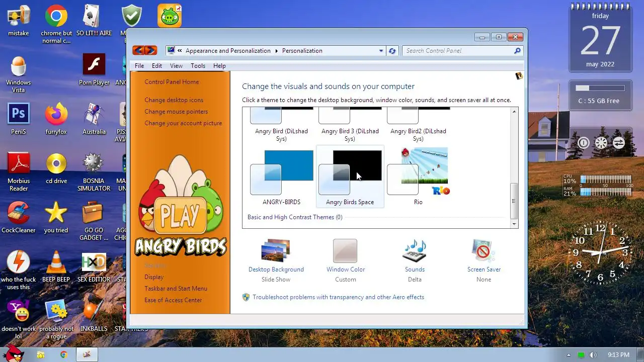Open the Edit menu
644x362 pixels.
pos(157,66)
